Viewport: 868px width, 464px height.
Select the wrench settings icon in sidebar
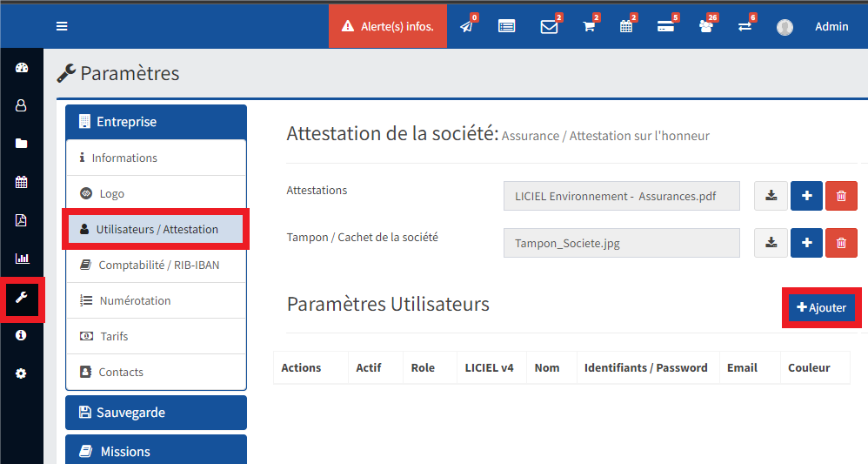tap(22, 298)
